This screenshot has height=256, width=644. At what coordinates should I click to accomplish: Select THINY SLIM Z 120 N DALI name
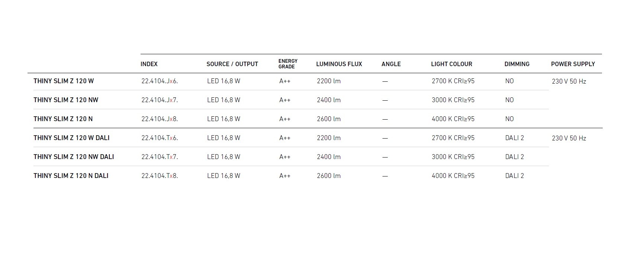coord(71,176)
